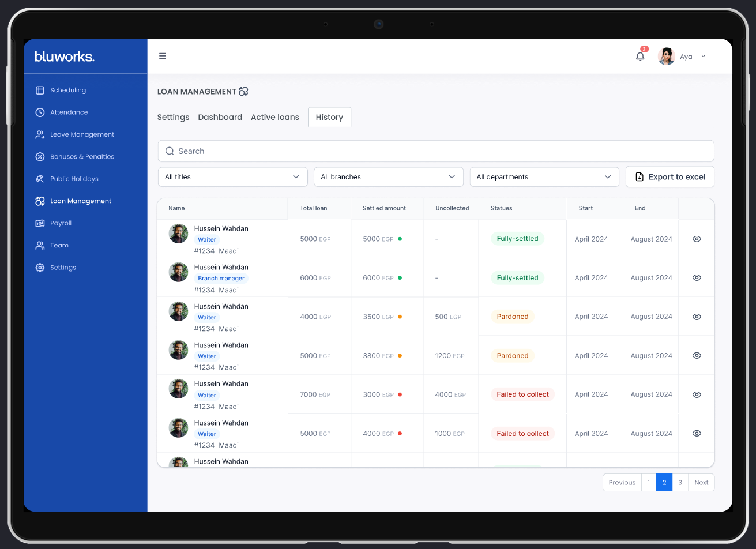Open the notifications bell
This screenshot has width=756, height=549.
point(640,57)
